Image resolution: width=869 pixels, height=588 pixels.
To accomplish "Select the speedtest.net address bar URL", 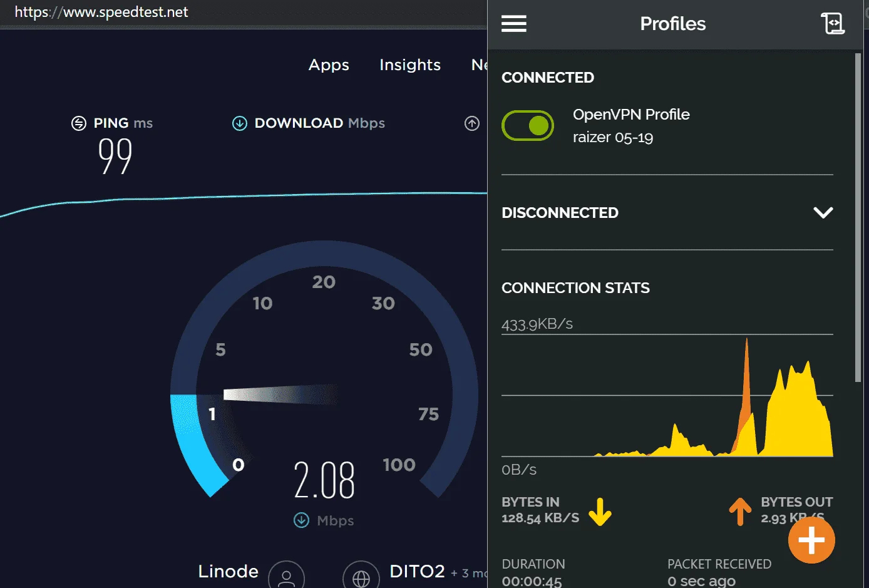I will click(101, 12).
